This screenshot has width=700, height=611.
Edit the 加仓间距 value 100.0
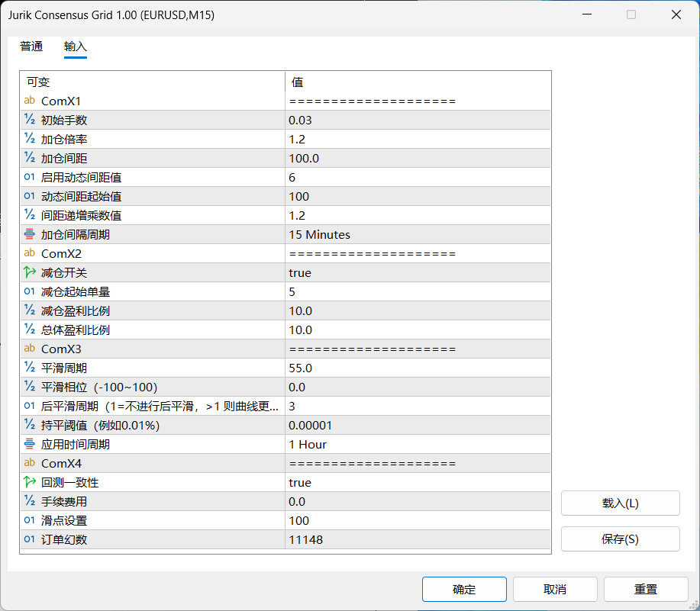418,159
